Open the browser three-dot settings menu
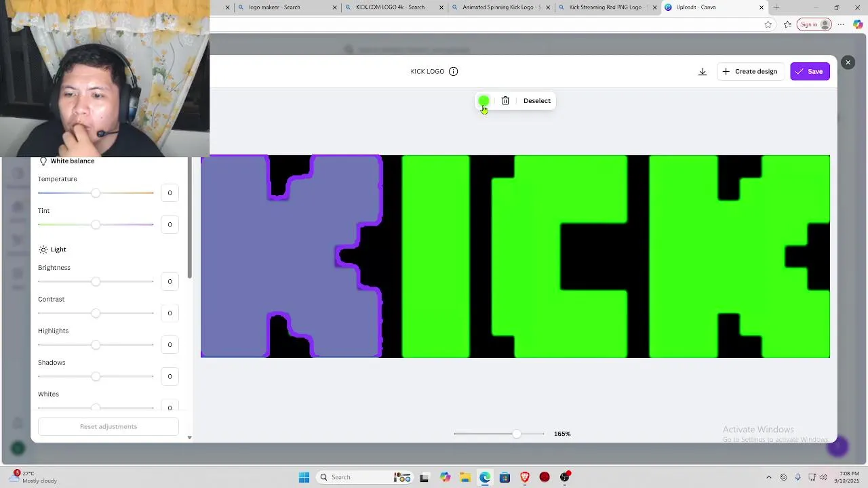868x488 pixels. (841, 24)
